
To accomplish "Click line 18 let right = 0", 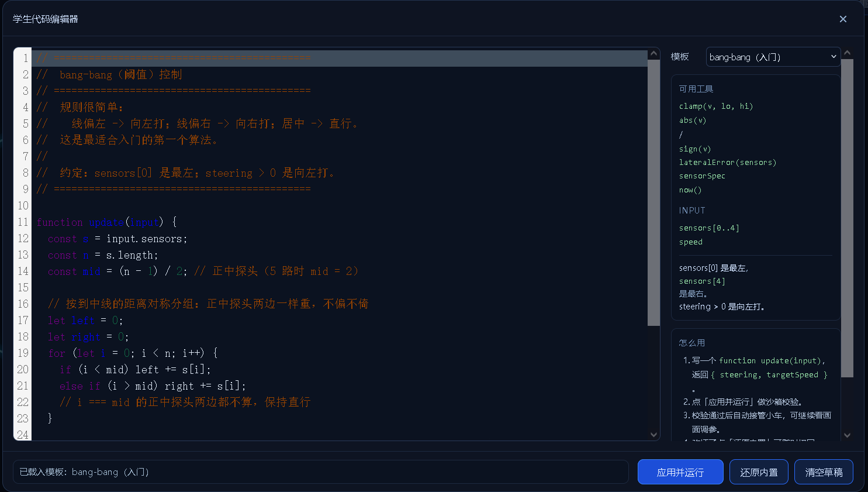I will click(x=88, y=337).
